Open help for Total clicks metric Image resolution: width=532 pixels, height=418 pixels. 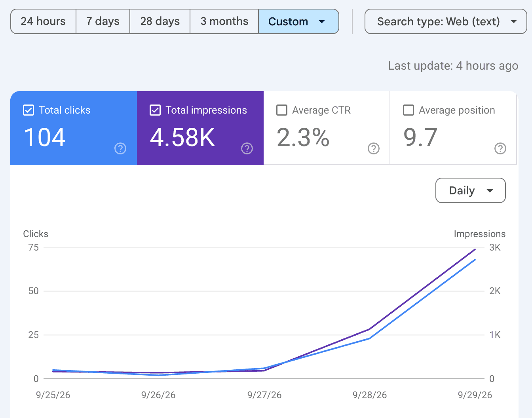(x=120, y=148)
